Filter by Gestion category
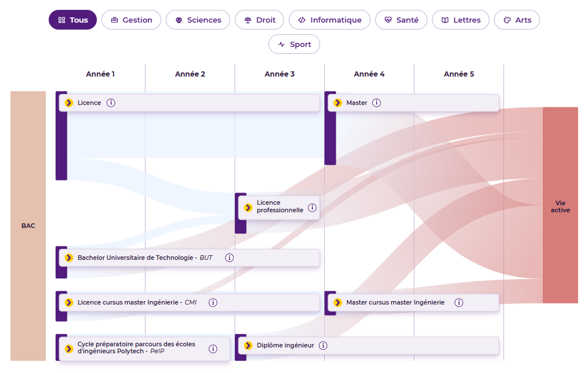Viewport: 588px width, 373px height. [131, 20]
